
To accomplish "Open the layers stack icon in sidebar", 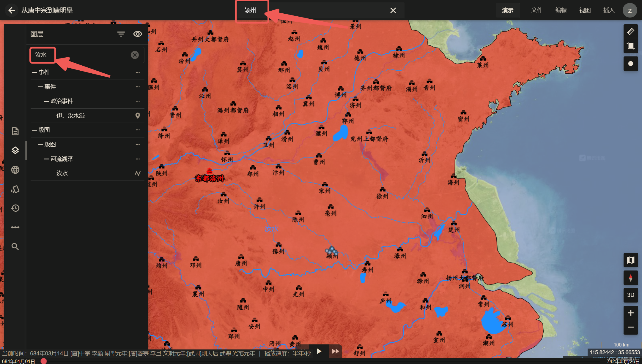I will click(x=15, y=150).
